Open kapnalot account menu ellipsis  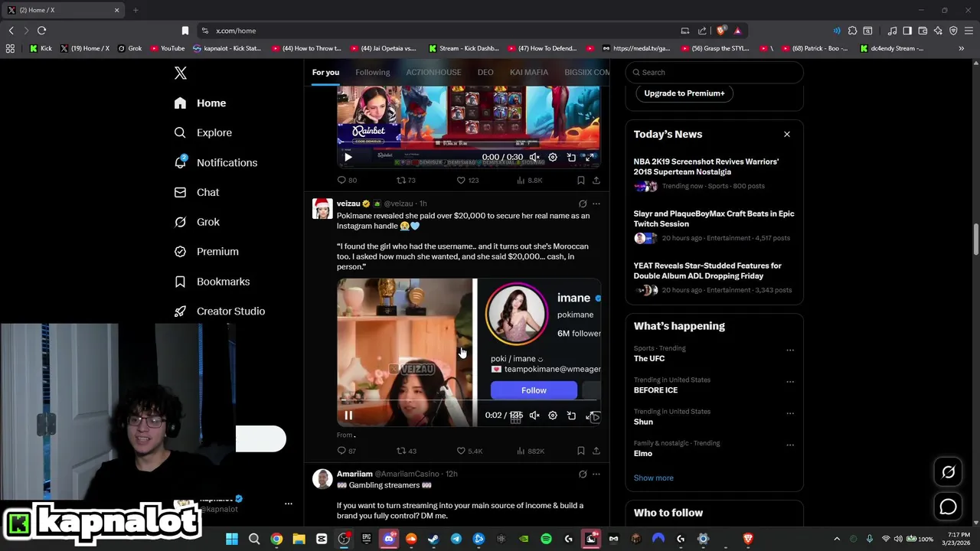pos(288,504)
